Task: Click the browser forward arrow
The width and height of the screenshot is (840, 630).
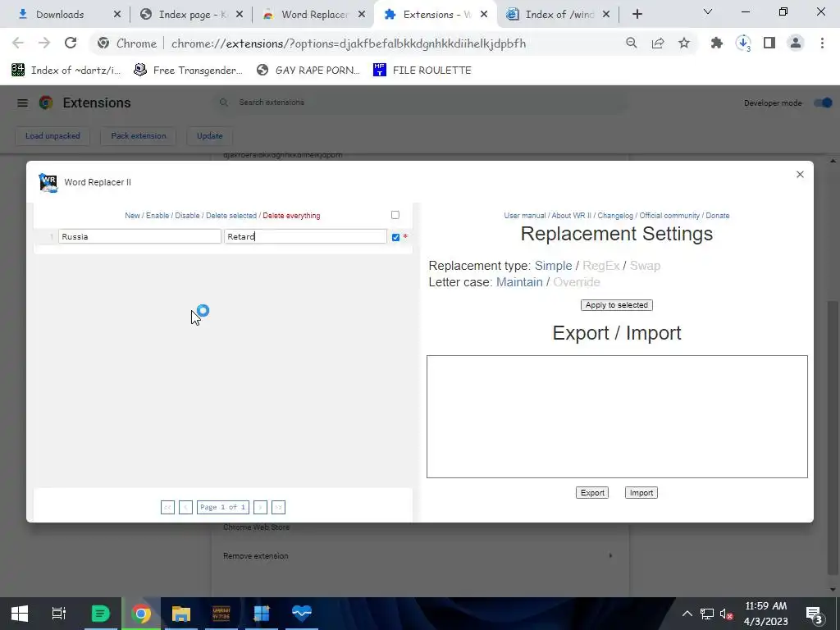Action: [x=44, y=43]
